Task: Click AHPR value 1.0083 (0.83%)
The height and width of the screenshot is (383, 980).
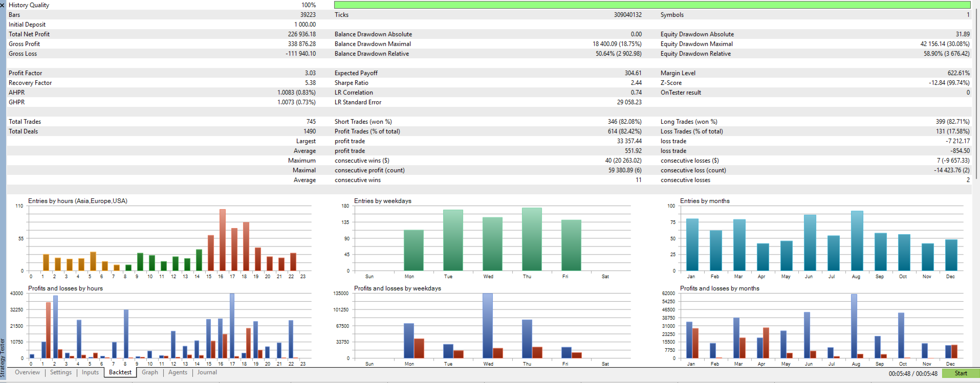Action: pos(297,93)
